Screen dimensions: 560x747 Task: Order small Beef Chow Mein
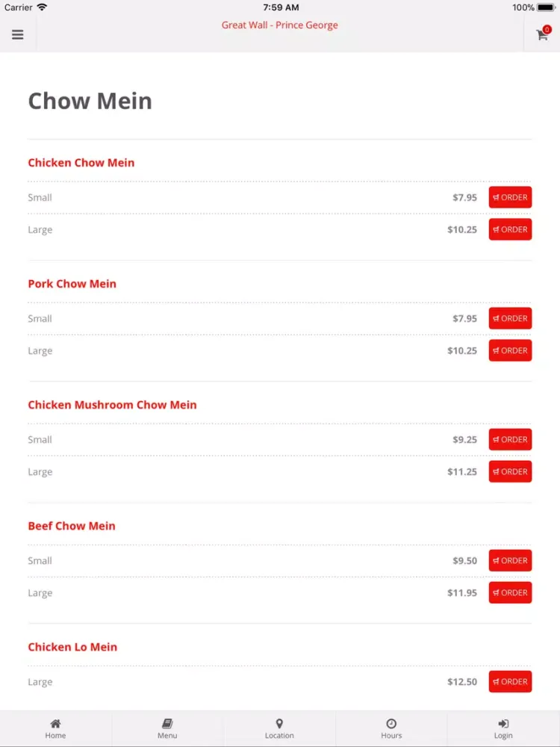coord(510,560)
